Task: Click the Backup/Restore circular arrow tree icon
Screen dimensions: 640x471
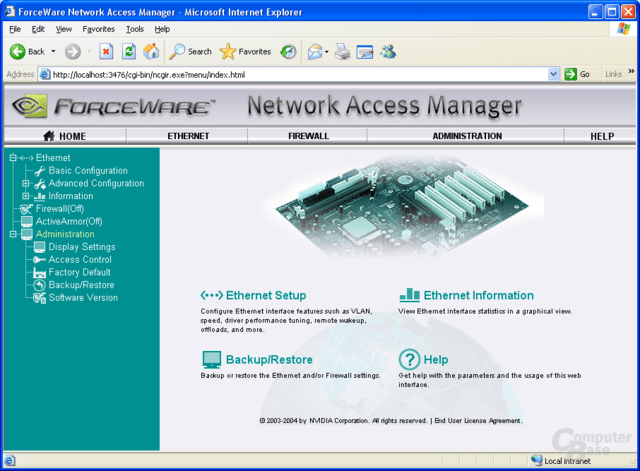Action: (x=39, y=285)
